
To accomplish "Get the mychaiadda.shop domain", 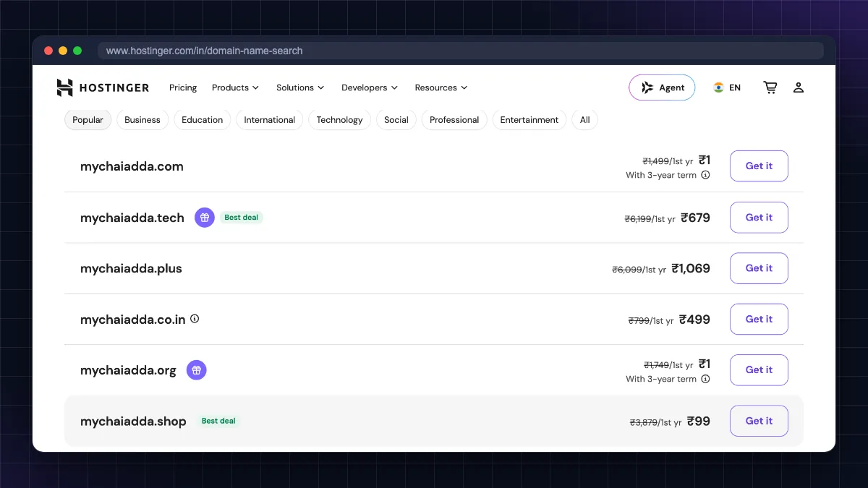I will pos(759,421).
